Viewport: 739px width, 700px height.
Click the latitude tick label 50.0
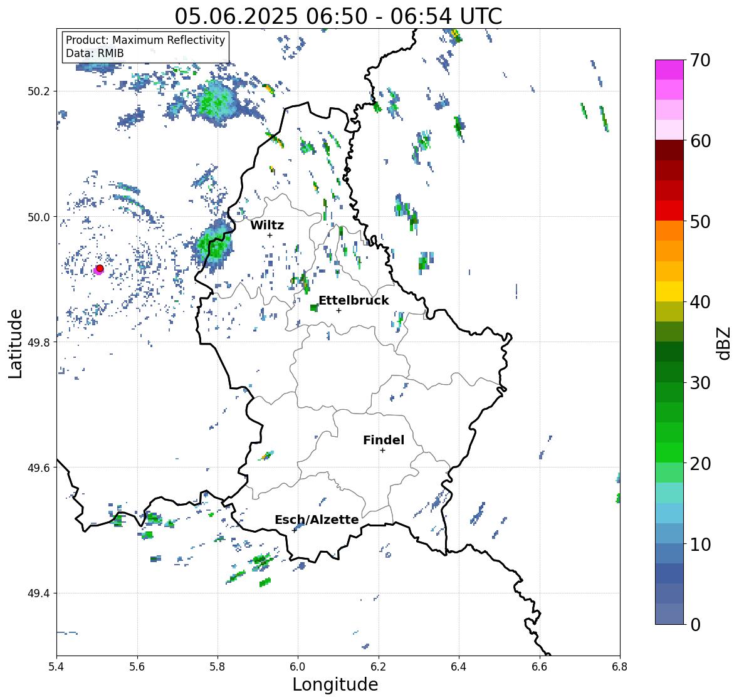39,217
